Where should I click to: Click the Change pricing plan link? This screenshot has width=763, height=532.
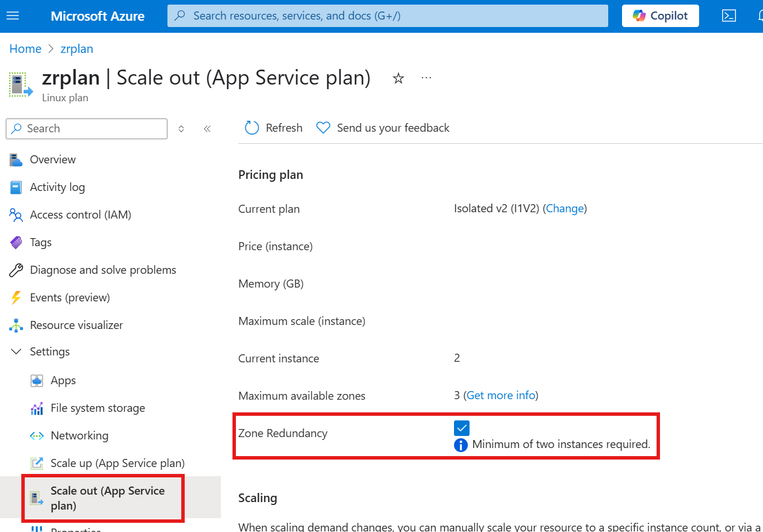pyautogui.click(x=564, y=208)
